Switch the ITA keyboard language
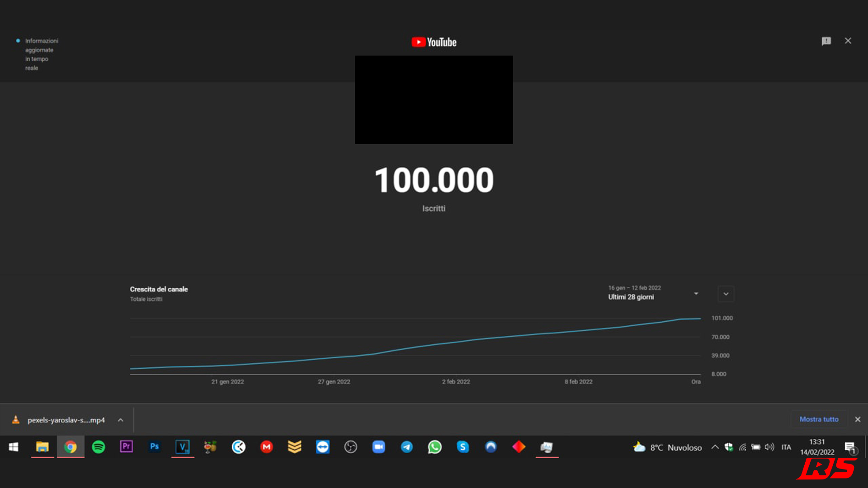The width and height of the screenshot is (868, 488). click(x=786, y=447)
